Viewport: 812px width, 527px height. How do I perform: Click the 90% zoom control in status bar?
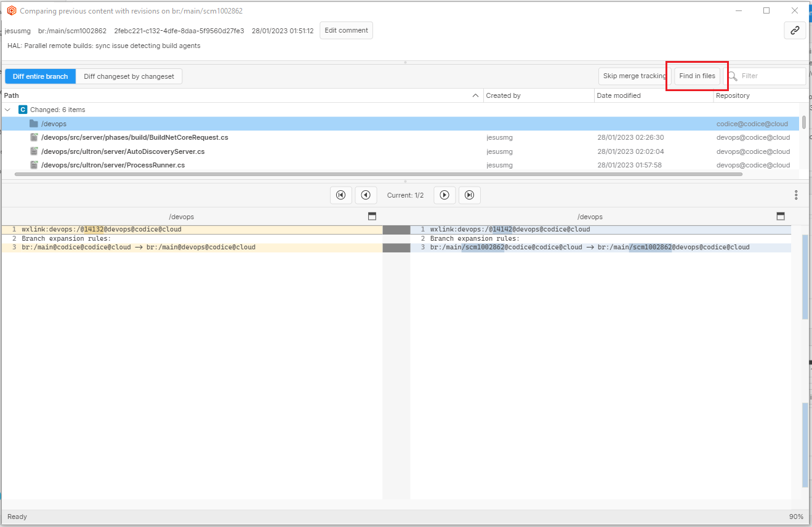tap(795, 517)
